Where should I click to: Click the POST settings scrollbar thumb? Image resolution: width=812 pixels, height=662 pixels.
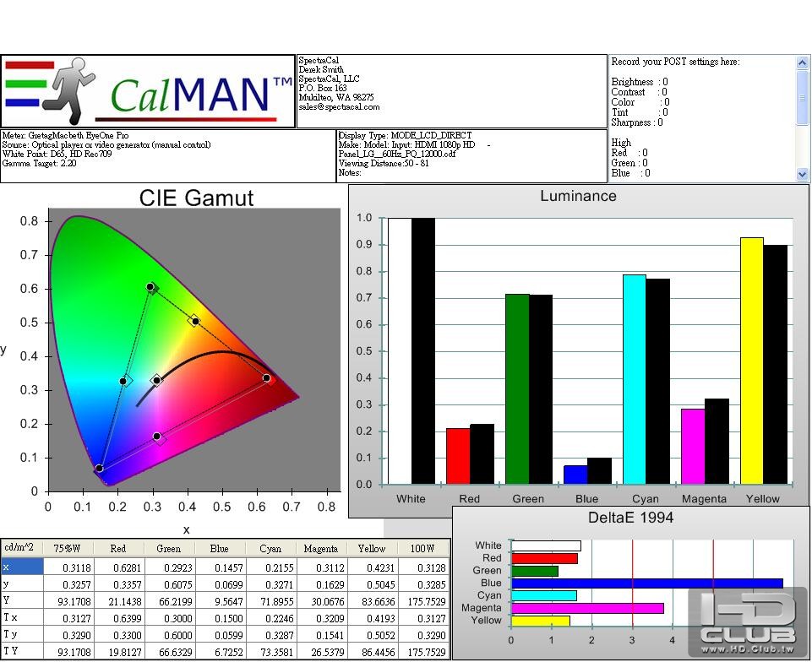pyautogui.click(x=802, y=97)
